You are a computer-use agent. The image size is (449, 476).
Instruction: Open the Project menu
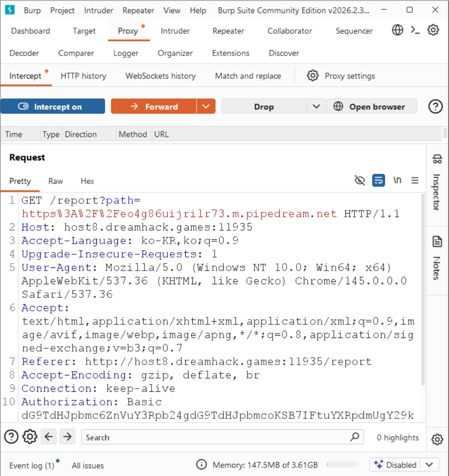point(62,10)
